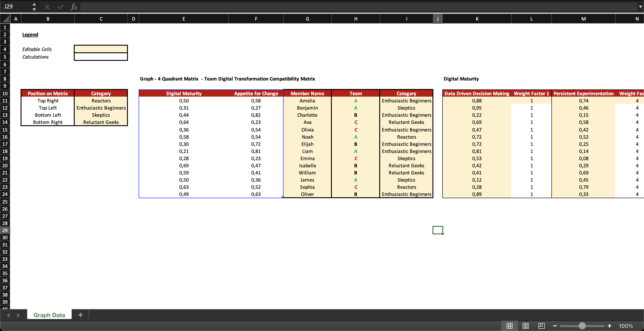
Task: Click the 'Calculations' label
Action: point(36,57)
